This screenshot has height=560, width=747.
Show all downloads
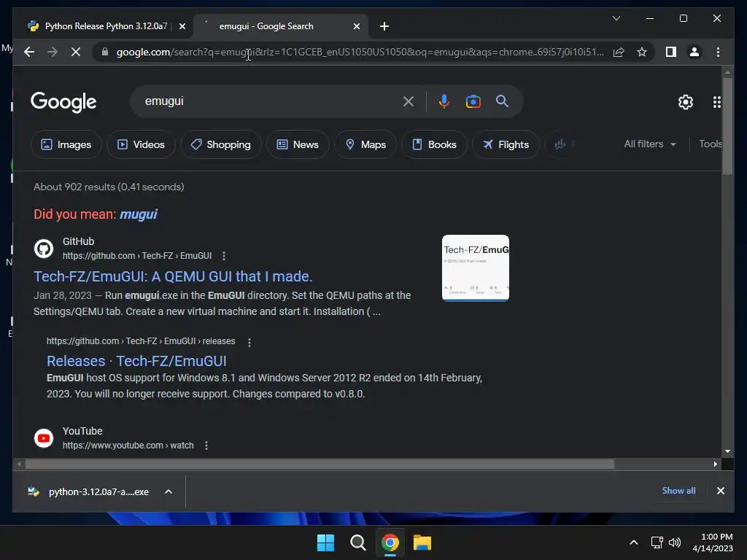pyautogui.click(x=678, y=491)
